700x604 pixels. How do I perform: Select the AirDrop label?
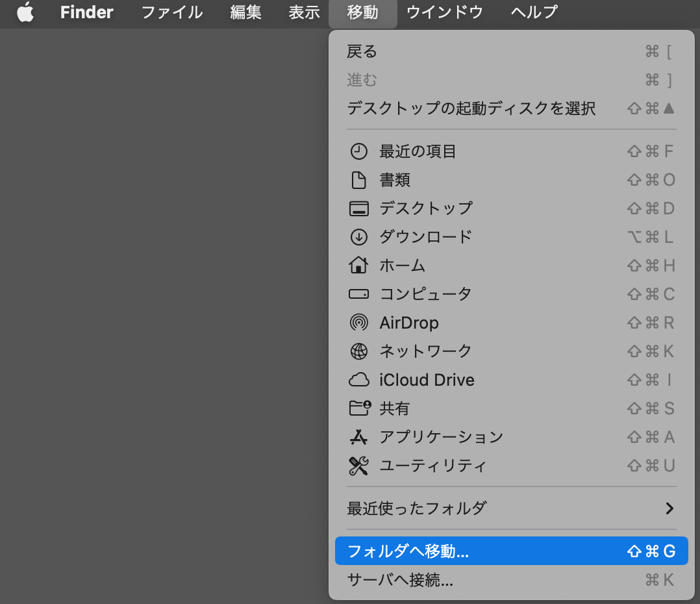[x=409, y=323]
